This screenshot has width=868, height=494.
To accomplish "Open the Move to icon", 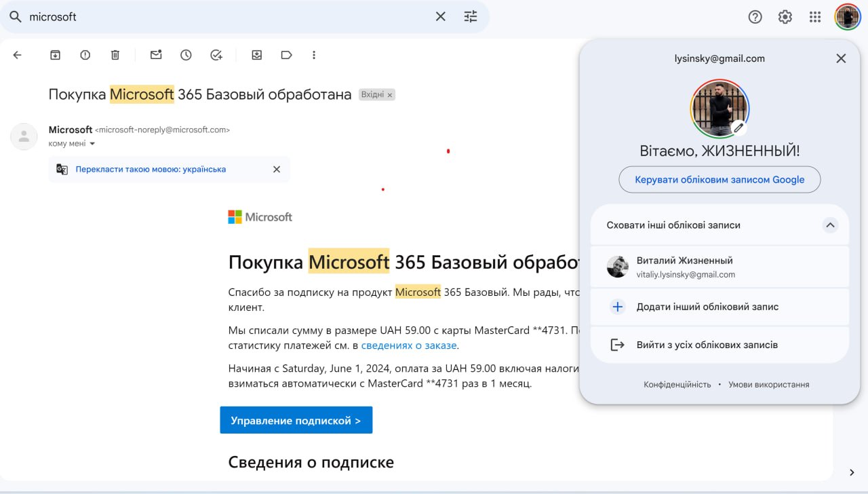I will coord(256,55).
